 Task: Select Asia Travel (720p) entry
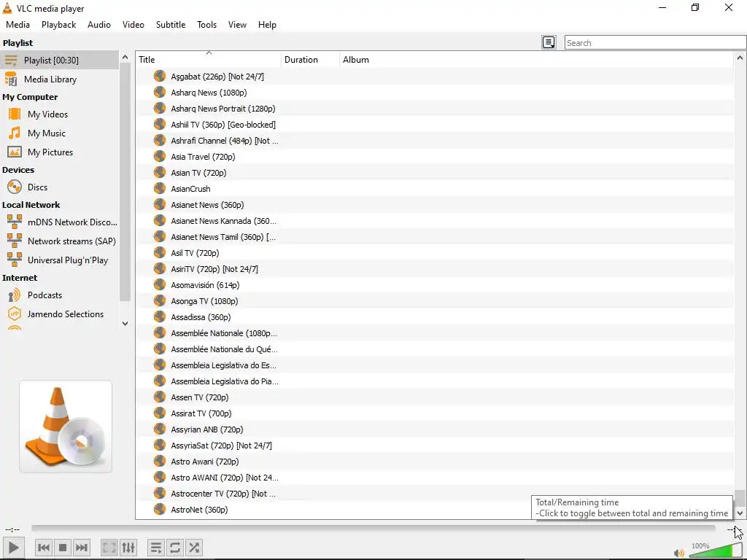click(203, 157)
